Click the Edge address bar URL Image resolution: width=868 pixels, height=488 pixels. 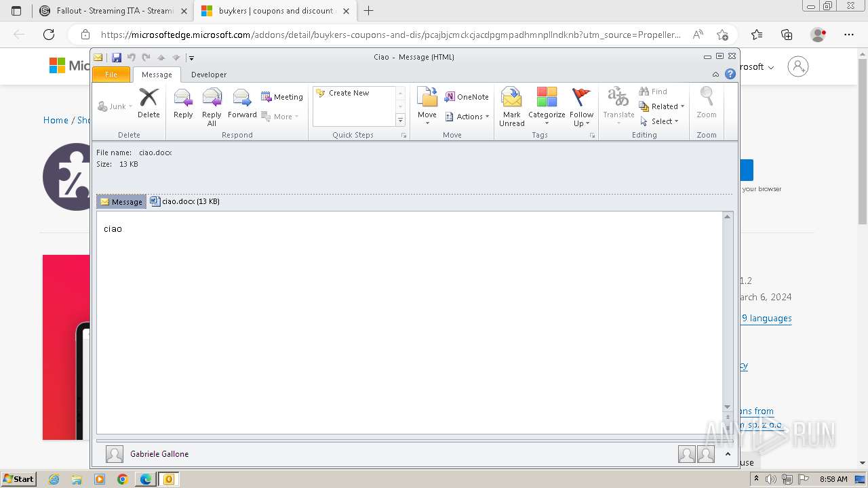coord(391,35)
